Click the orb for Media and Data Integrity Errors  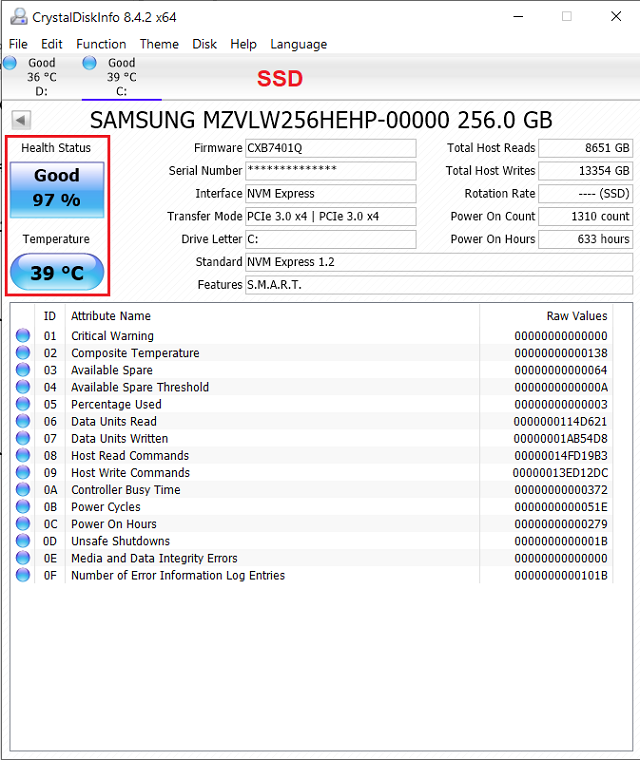[x=23, y=558]
